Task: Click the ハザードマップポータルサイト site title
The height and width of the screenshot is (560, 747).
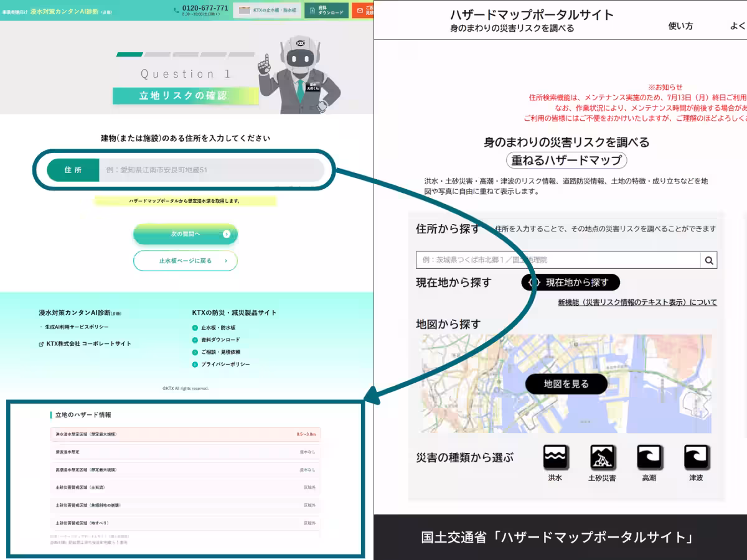Action: [532, 15]
